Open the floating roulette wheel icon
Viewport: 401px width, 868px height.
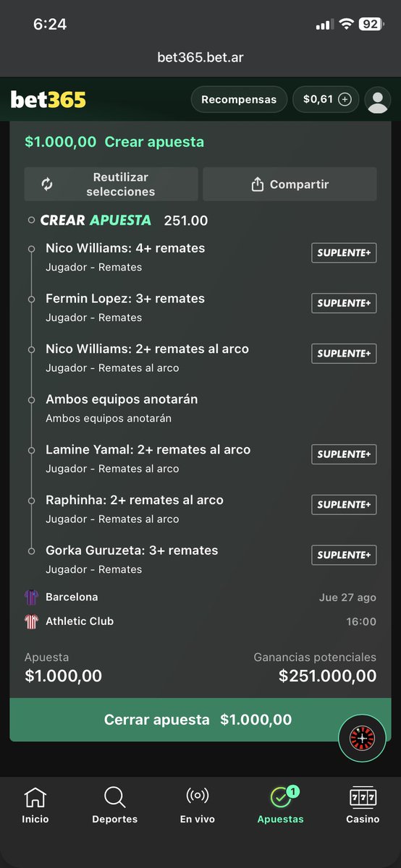point(362,739)
